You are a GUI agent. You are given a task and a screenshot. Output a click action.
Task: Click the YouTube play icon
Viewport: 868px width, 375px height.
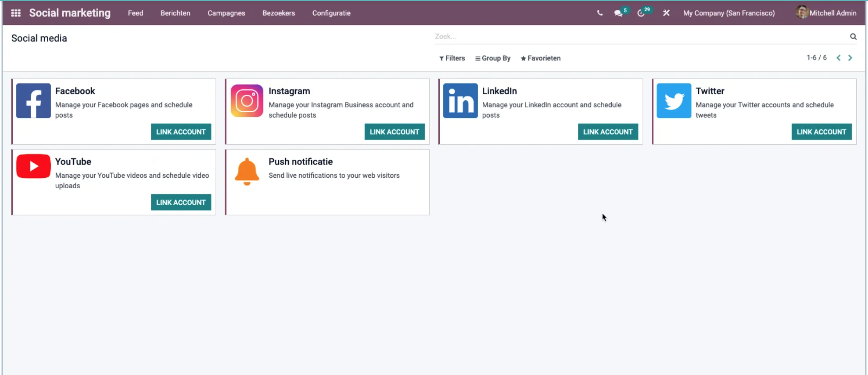click(33, 166)
